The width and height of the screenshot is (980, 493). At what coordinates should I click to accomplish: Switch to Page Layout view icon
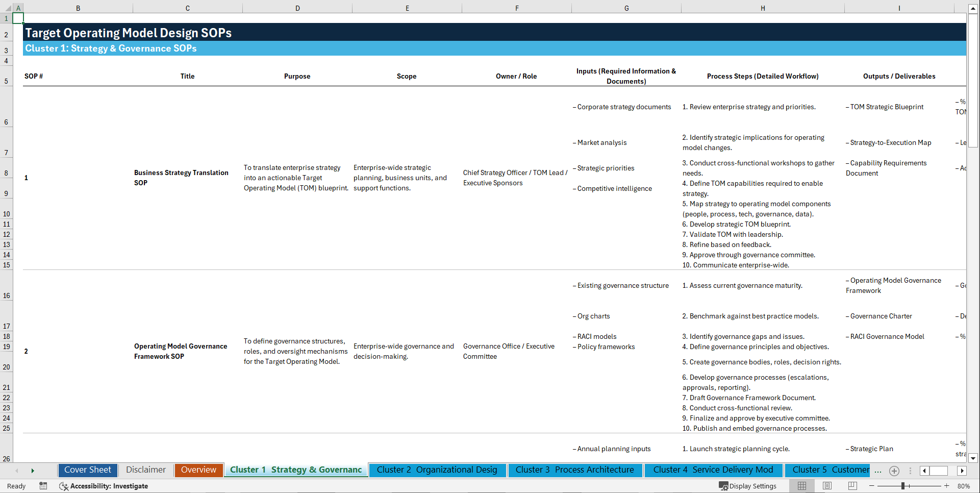pos(827,486)
